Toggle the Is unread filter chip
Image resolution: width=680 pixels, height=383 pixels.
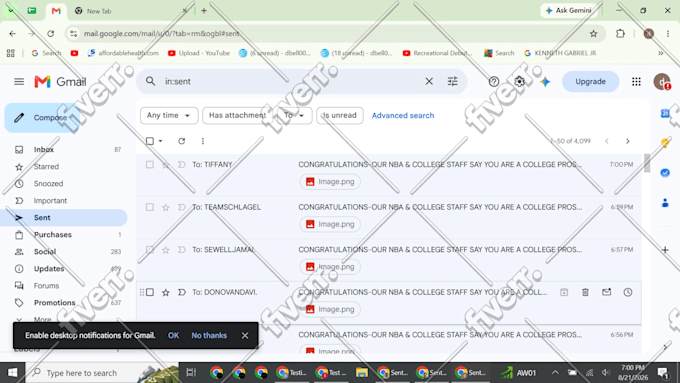[340, 115]
